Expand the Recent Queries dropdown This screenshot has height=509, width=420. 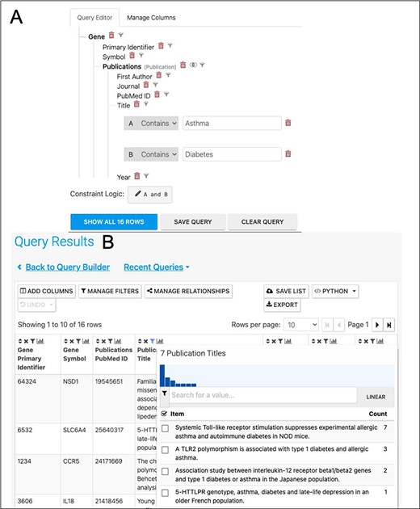click(x=157, y=267)
